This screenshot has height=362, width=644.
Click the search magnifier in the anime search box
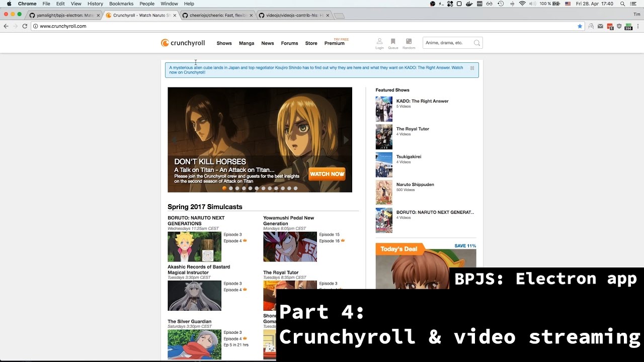477,43
